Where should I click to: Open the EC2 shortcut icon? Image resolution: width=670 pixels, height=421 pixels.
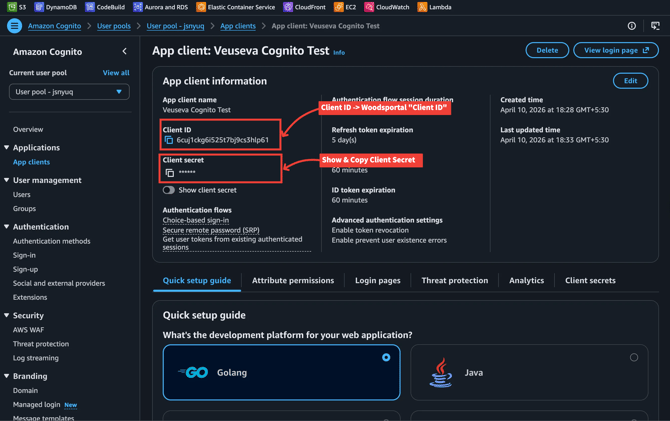[x=338, y=7]
